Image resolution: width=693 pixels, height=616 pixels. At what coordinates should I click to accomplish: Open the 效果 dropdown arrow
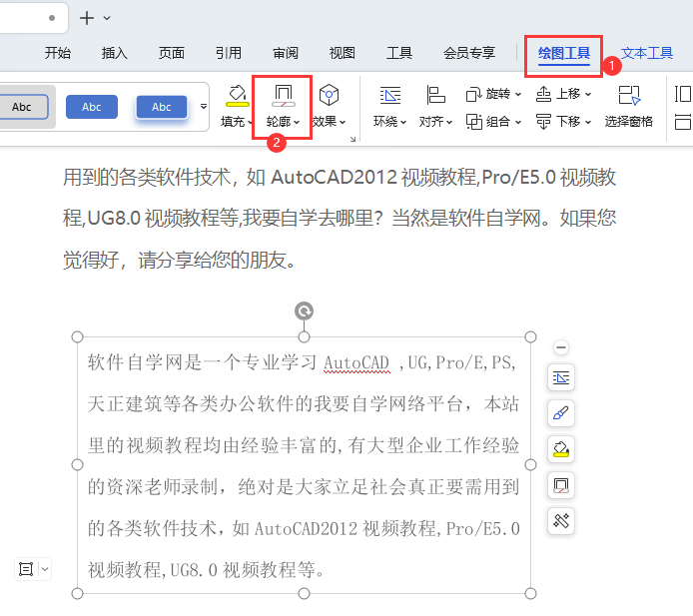tap(343, 122)
